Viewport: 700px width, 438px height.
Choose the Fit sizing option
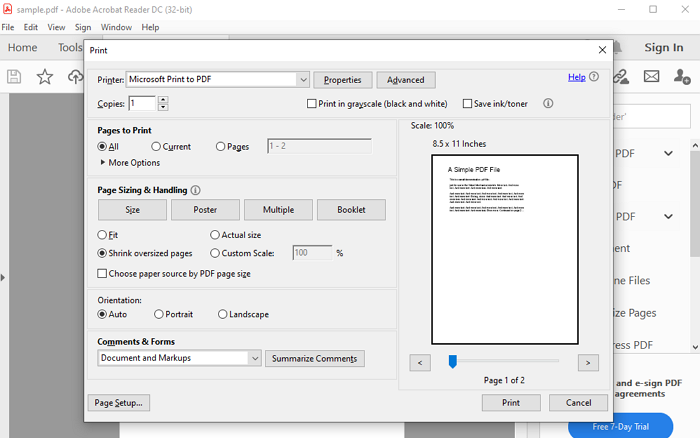(x=102, y=235)
